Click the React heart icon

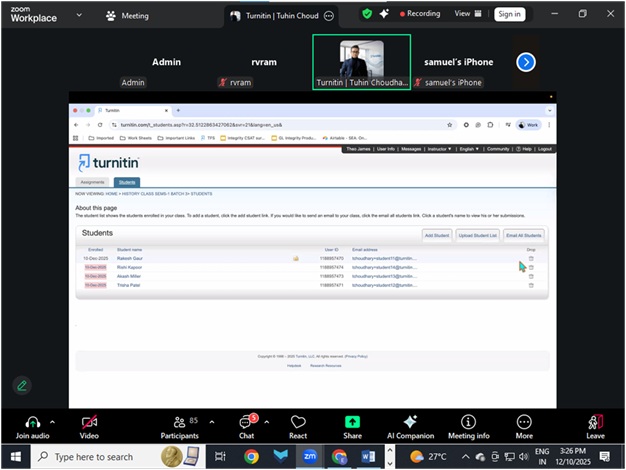click(x=298, y=422)
